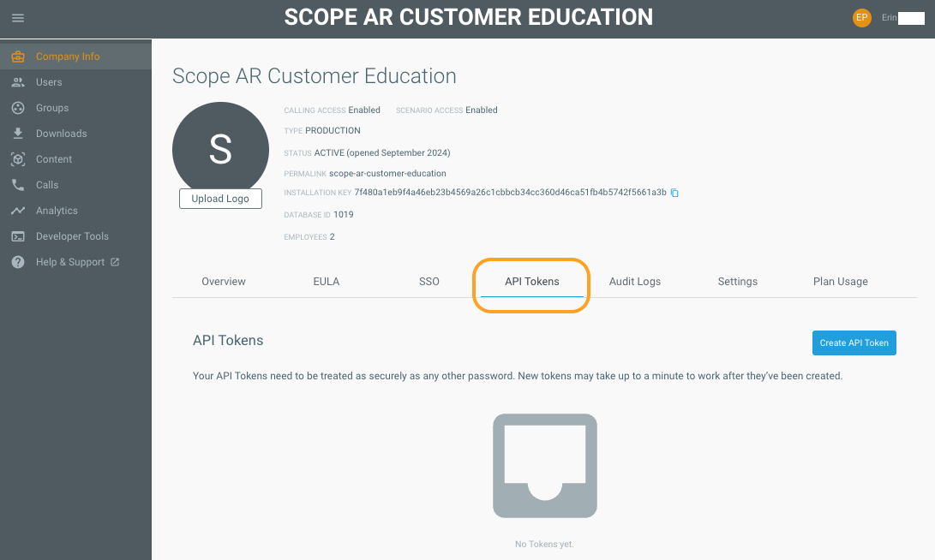
Task: Click the Scope AR Customer Education page heading
Action: tap(315, 75)
